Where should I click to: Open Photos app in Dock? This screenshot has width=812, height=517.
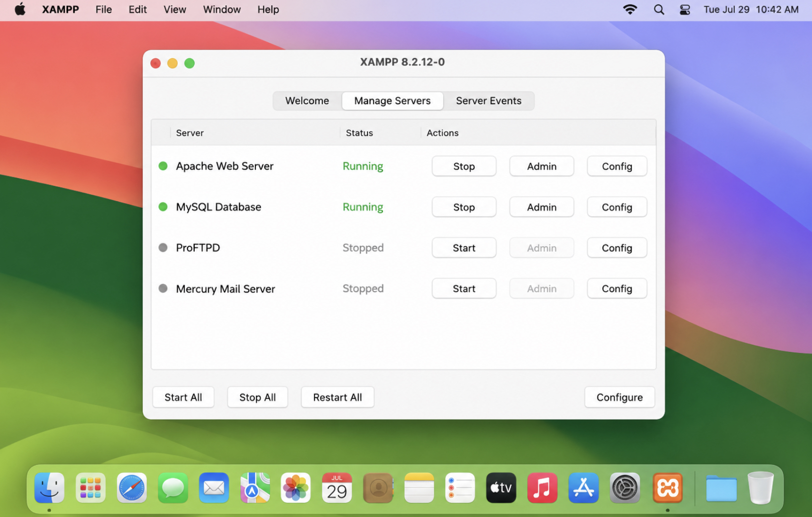coord(296,488)
